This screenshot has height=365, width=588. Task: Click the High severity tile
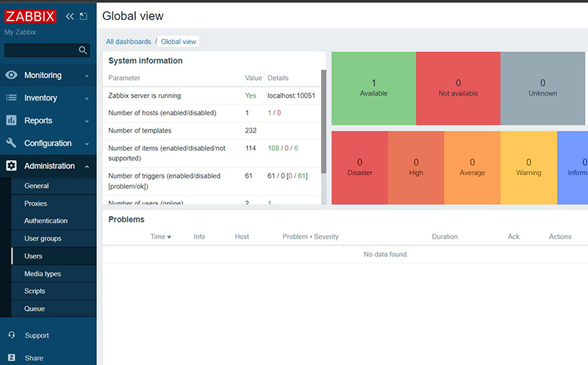pos(416,167)
